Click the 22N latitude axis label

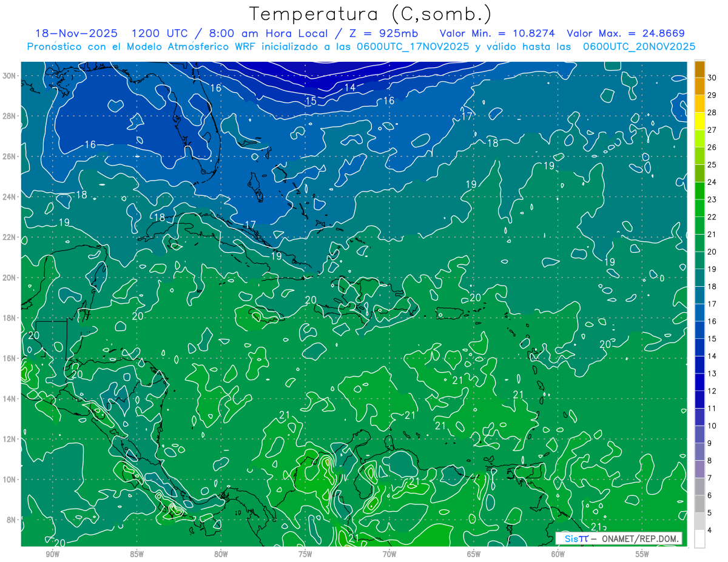click(10, 237)
